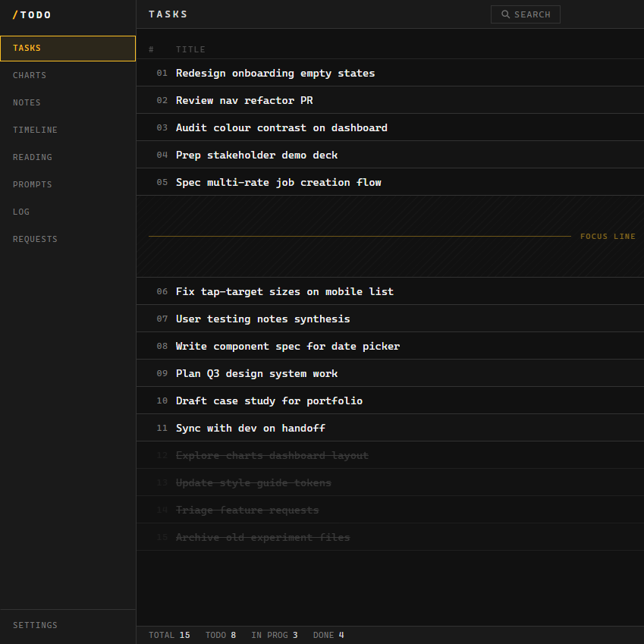Click the TITLE column header
This screenshot has height=644, width=644.
pos(190,50)
